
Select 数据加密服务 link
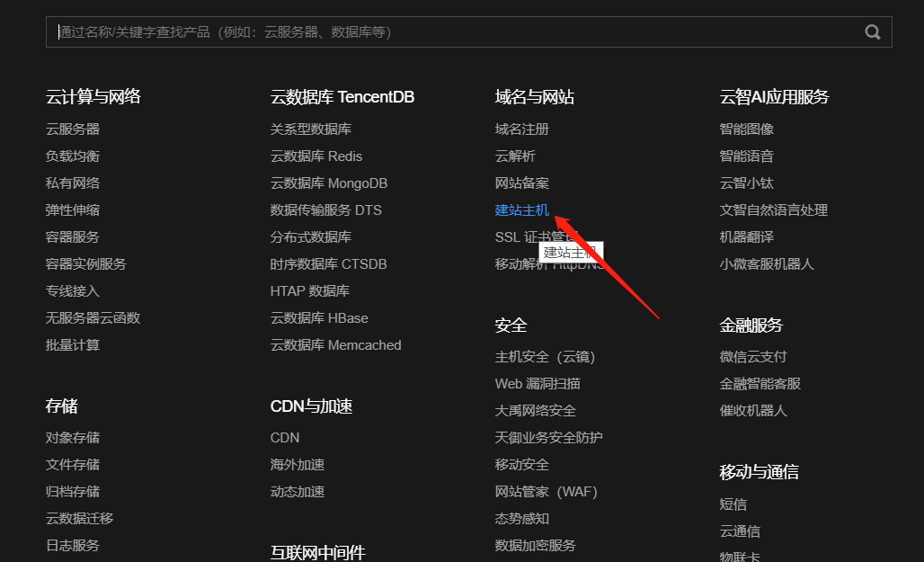pos(535,546)
